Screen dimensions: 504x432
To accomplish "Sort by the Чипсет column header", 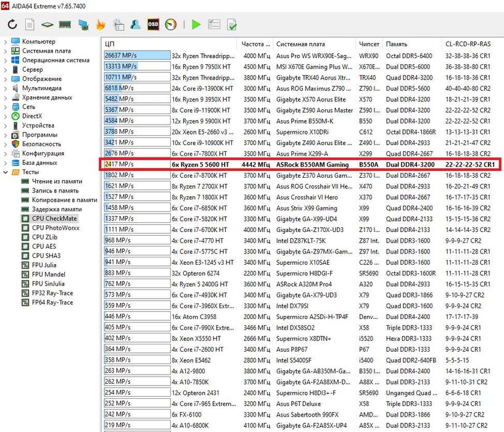I will pyautogui.click(x=369, y=44).
